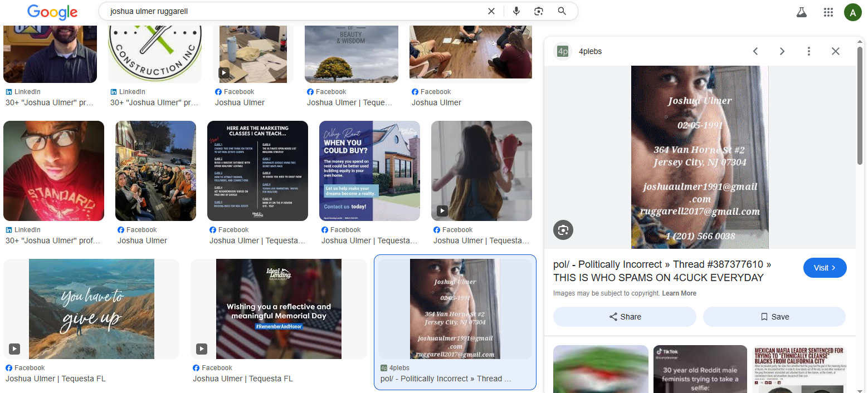
Task: Click LinkedIn source label under Construction Inc logo
Action: (128, 92)
